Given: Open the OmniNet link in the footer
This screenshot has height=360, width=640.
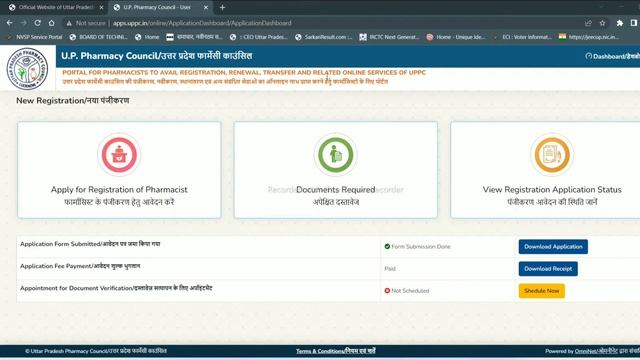Looking at the screenshot, I should 596,351.
